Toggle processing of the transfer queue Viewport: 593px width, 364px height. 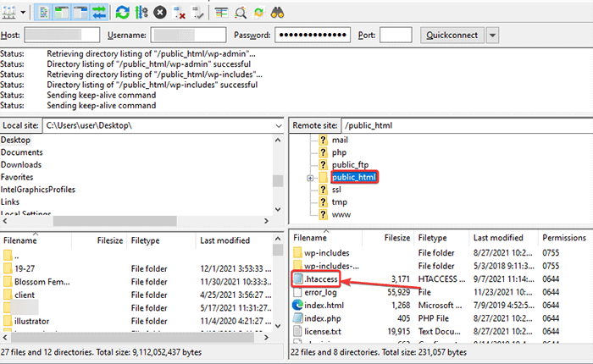coord(141,12)
